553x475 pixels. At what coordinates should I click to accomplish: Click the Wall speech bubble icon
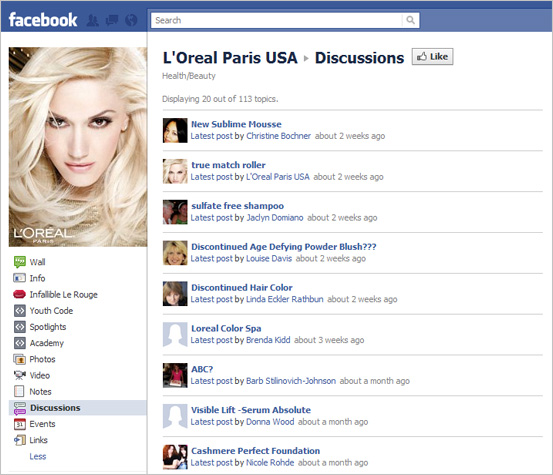click(20, 262)
